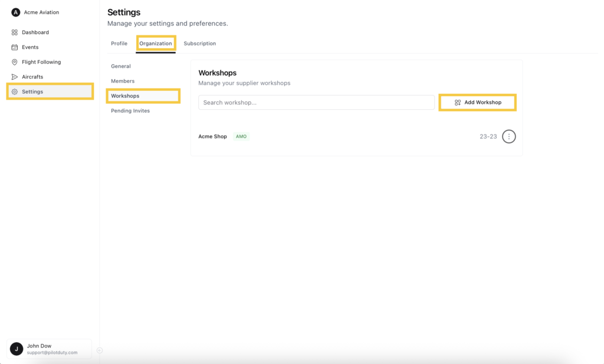Screen dimensions: 604x364
Task: Open the Pending Invites section
Action: [130, 111]
